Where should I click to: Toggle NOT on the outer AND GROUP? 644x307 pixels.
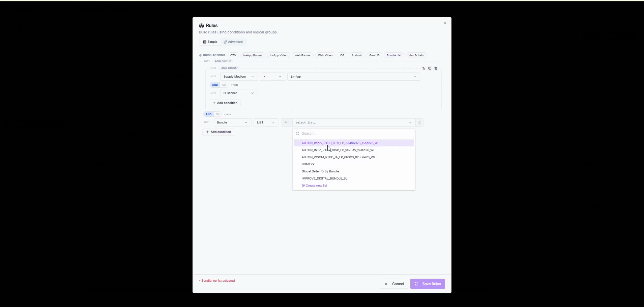click(207, 61)
